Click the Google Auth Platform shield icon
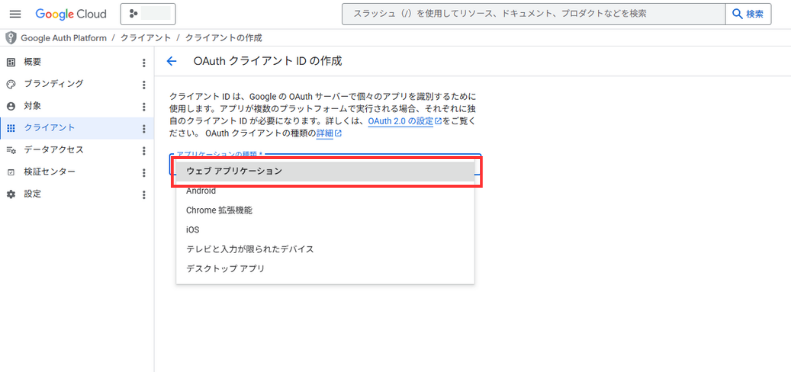 tap(11, 38)
